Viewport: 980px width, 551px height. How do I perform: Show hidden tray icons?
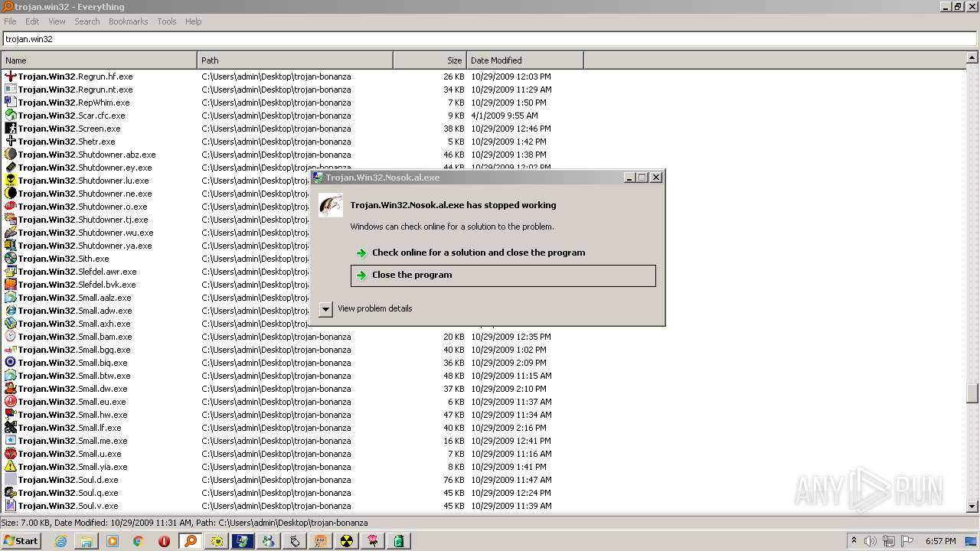(854, 541)
